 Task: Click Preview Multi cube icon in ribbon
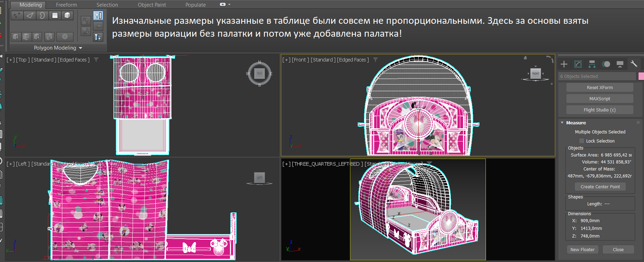tap(37, 37)
